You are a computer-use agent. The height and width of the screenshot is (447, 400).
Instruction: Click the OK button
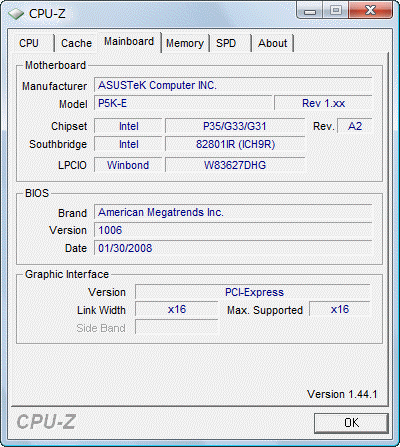[351, 423]
